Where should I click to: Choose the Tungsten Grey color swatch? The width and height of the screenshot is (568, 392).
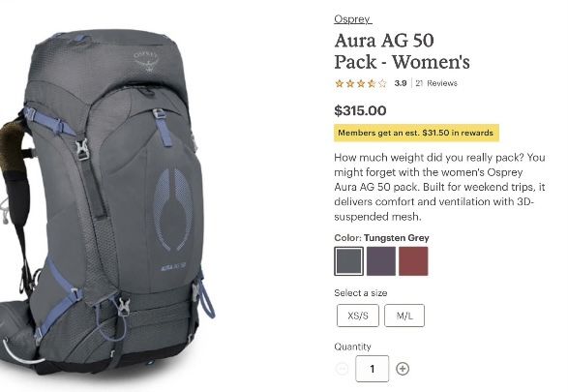pyautogui.click(x=349, y=261)
